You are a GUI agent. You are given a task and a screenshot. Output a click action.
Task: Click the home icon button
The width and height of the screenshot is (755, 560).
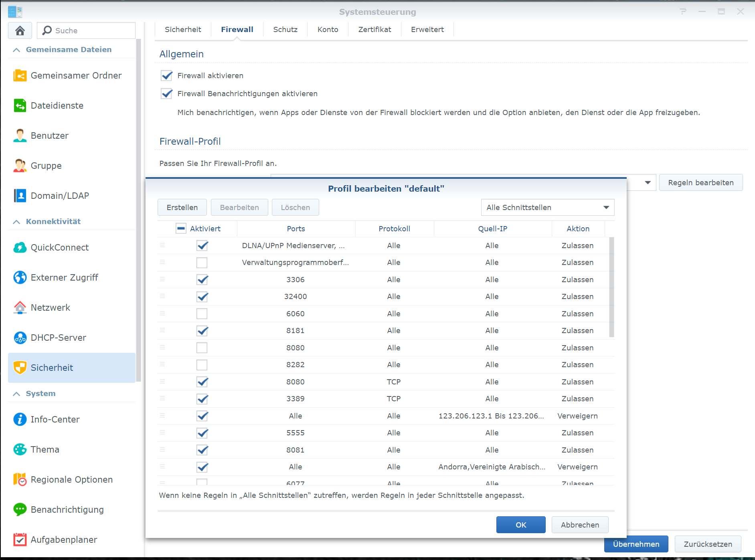[x=20, y=30]
